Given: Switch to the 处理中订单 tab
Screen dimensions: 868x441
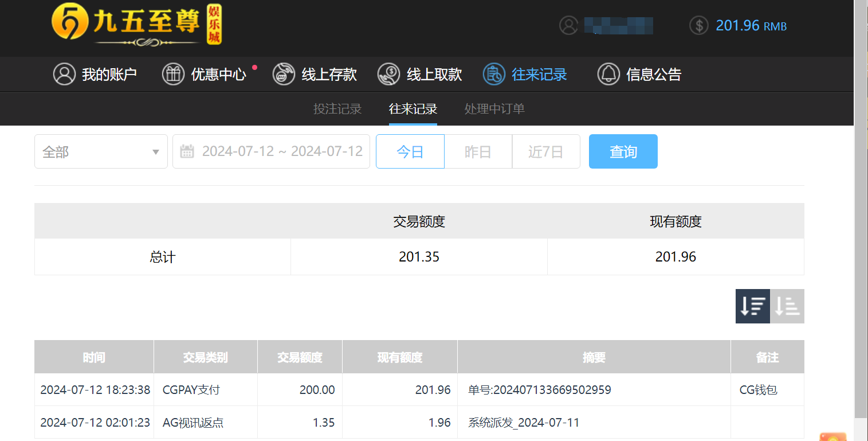Looking at the screenshot, I should [494, 109].
